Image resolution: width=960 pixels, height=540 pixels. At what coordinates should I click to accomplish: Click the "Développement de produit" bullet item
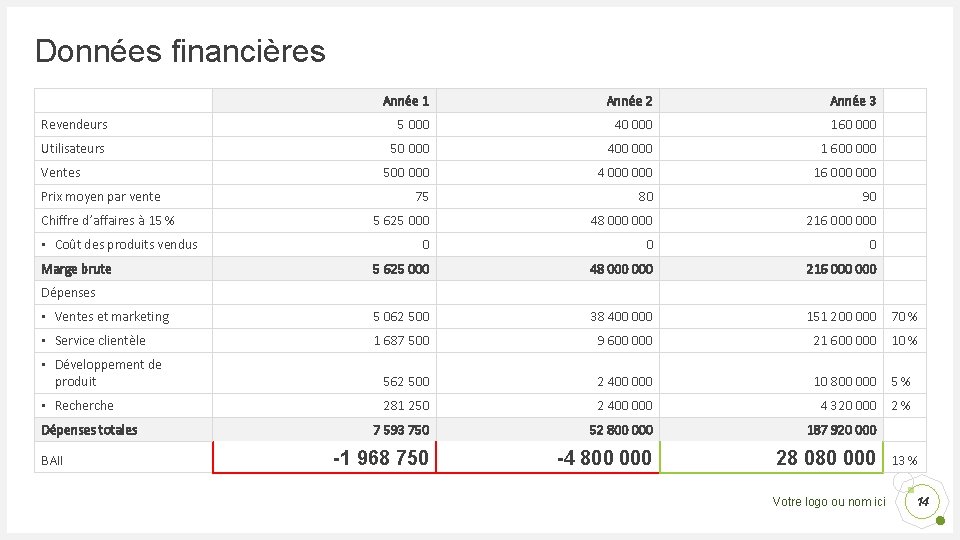click(x=108, y=373)
